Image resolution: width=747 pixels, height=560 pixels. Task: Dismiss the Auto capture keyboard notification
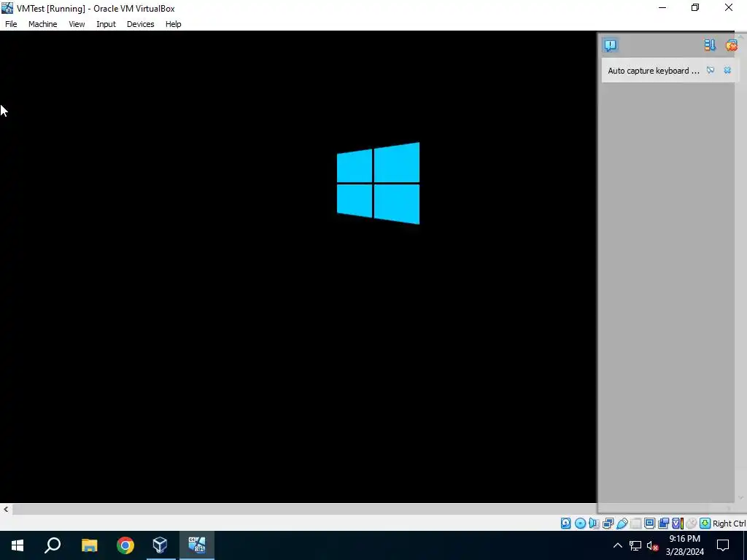point(727,70)
